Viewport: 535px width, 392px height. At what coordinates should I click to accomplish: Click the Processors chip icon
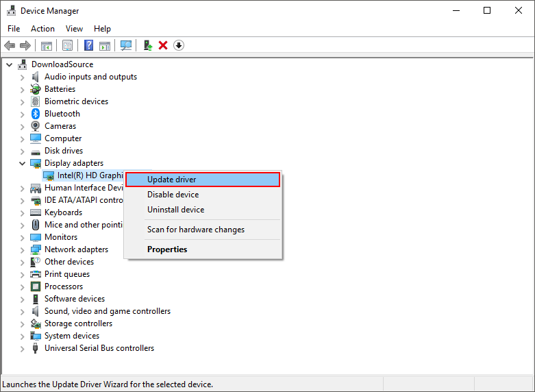pyautogui.click(x=35, y=286)
